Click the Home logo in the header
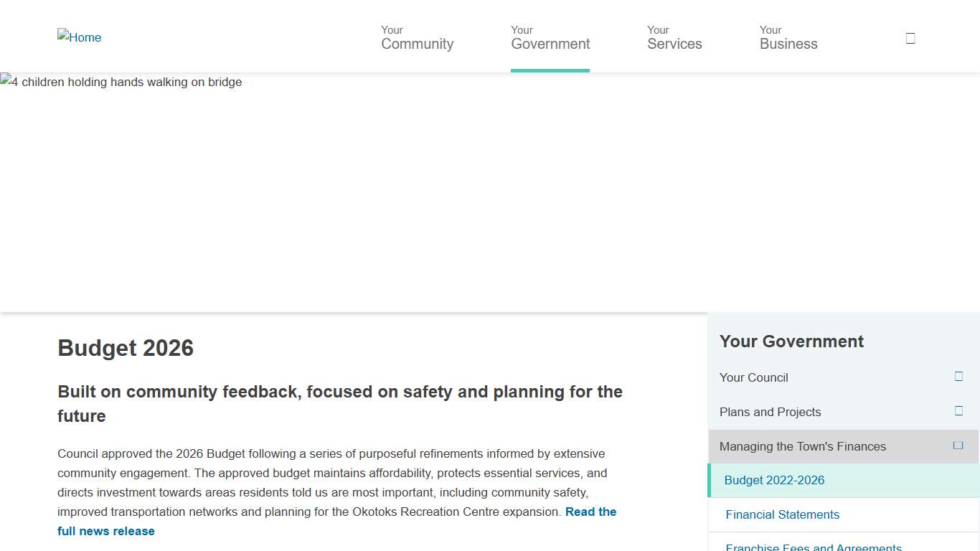The height and width of the screenshot is (551, 980). 80,37
